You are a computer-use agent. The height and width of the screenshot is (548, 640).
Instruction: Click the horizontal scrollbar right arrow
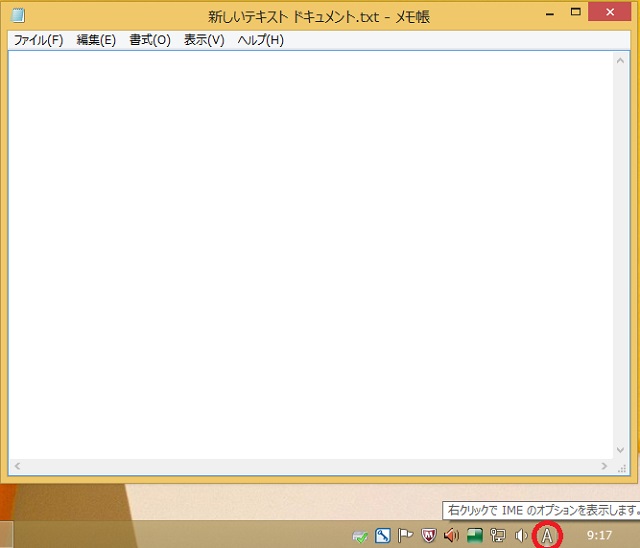(x=604, y=467)
